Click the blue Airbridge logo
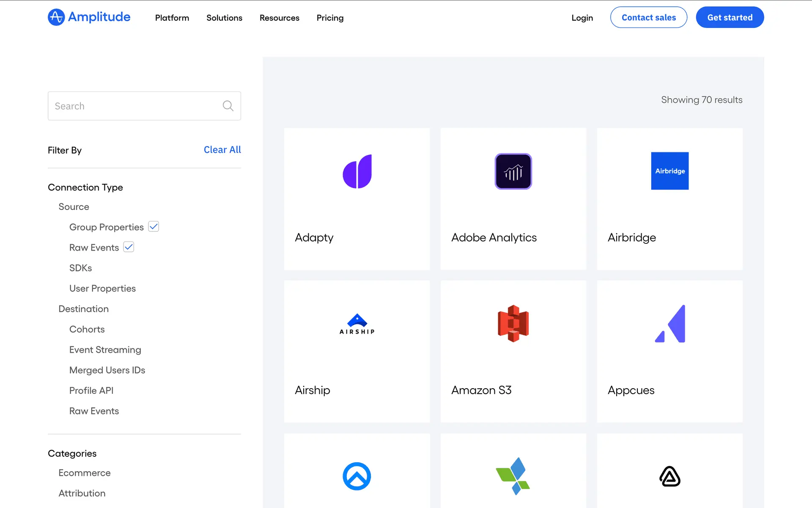 click(669, 171)
